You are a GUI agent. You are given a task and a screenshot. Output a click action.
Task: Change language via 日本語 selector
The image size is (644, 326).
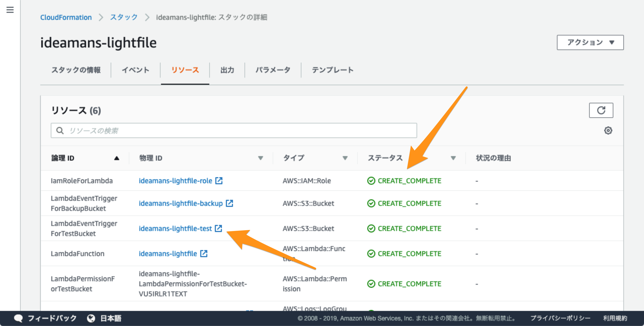(x=111, y=318)
